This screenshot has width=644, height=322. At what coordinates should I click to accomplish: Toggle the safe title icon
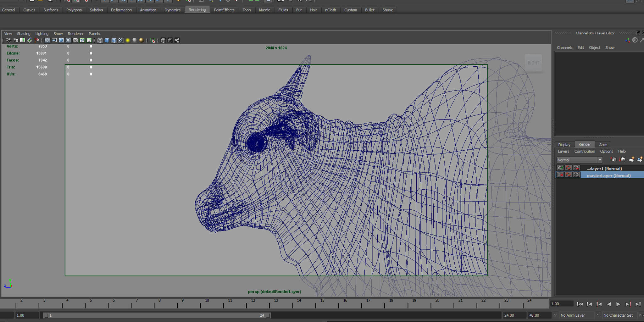(x=89, y=40)
